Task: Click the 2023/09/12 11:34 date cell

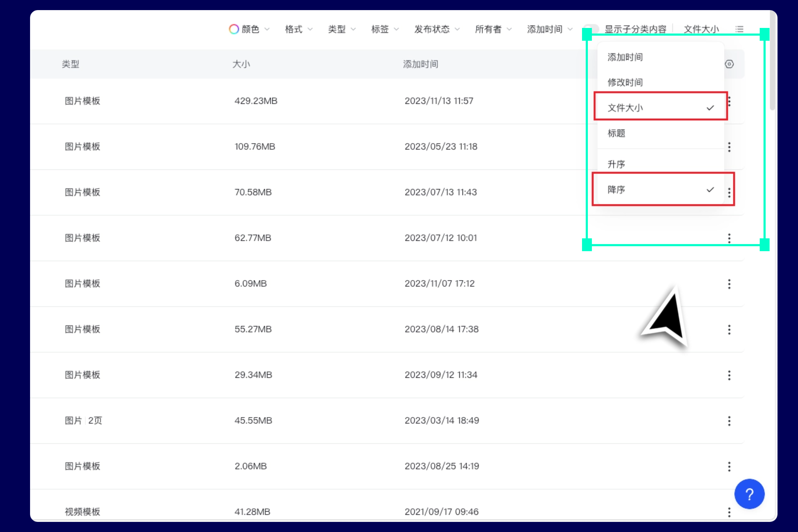Action: (x=441, y=375)
